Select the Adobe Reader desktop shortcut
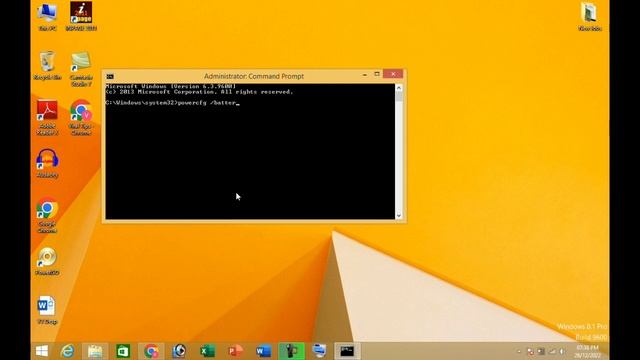This screenshot has height=360, width=640. coord(47,118)
